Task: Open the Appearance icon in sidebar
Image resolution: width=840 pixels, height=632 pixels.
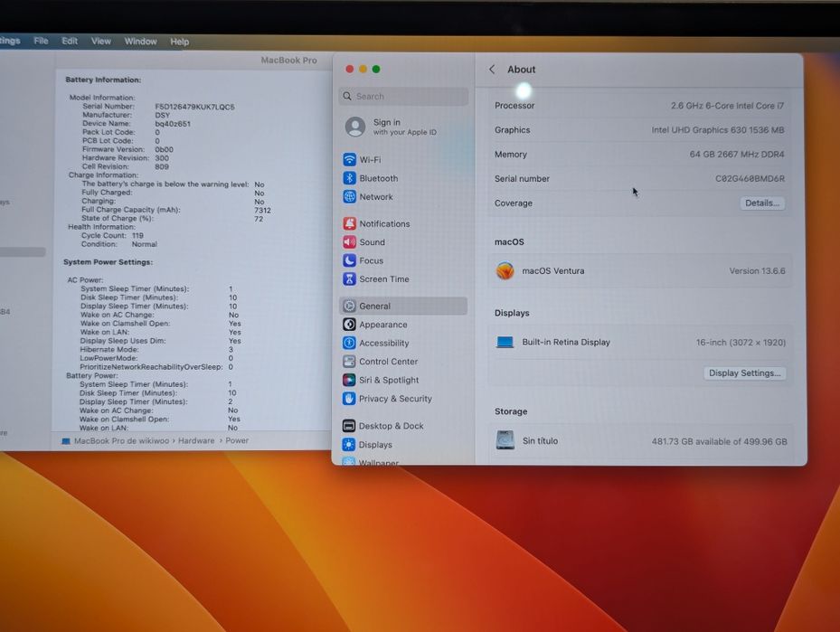Action: pyautogui.click(x=349, y=324)
